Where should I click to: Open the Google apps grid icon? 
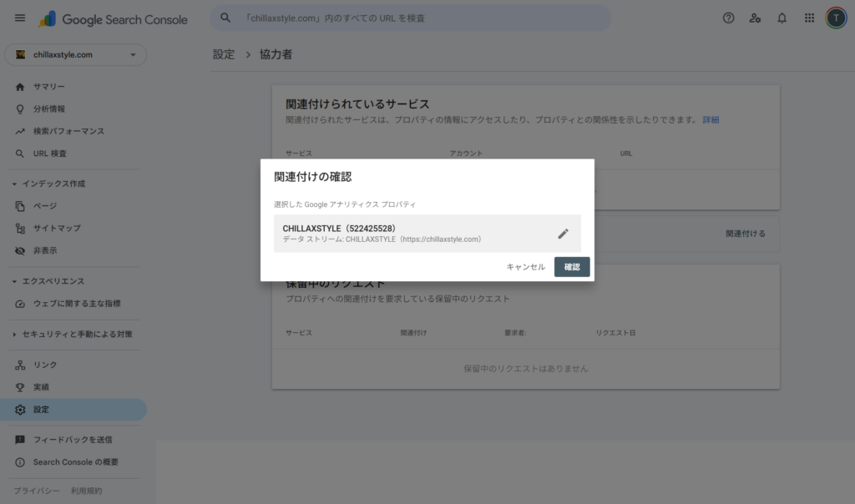808,17
